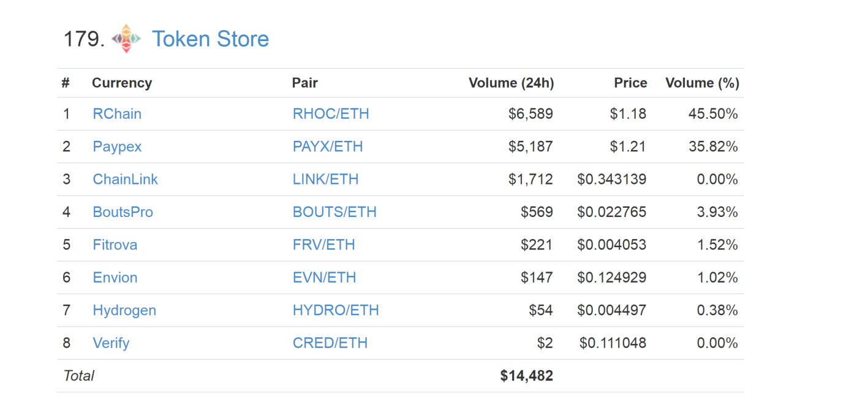Follow the EVN/ETH pair link
This screenshot has height=407, width=868.
325,278
